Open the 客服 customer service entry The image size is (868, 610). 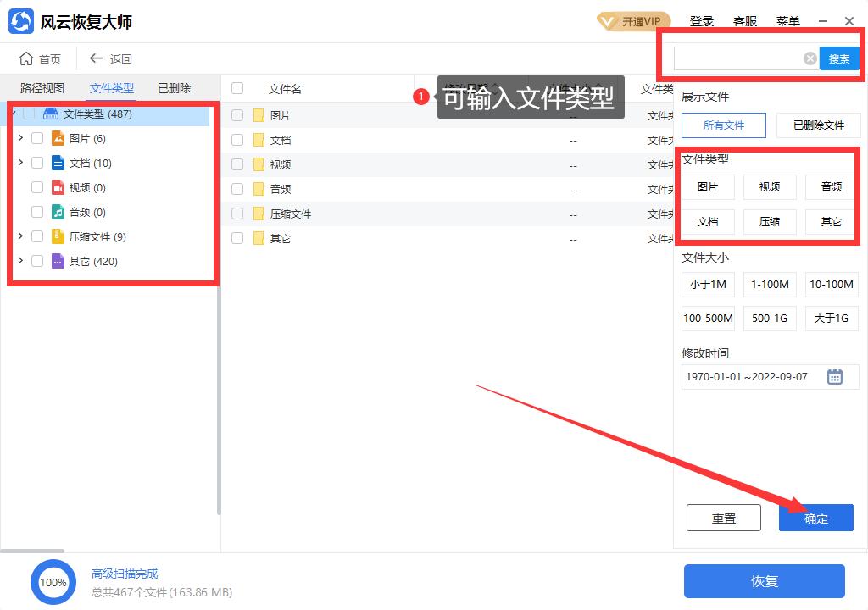click(745, 21)
